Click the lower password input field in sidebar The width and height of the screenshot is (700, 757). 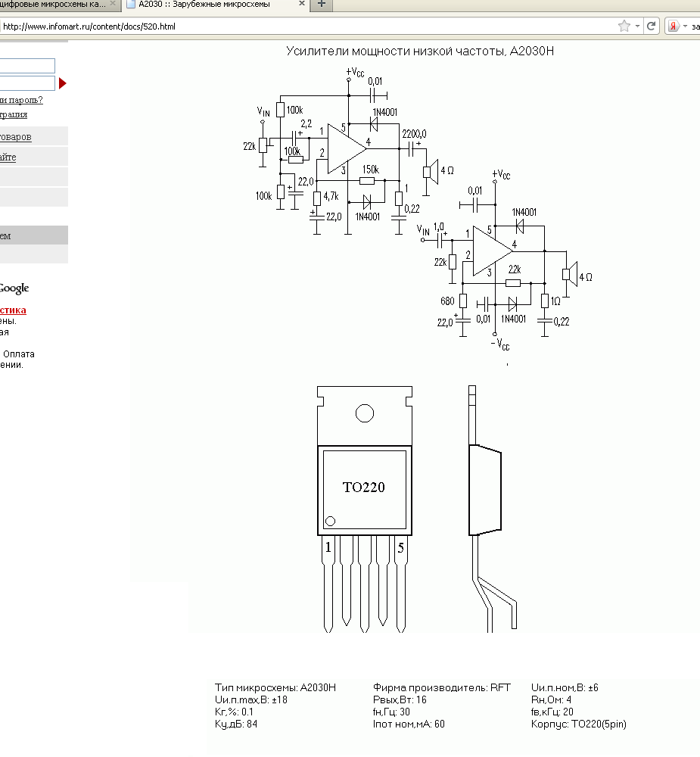click(27, 83)
